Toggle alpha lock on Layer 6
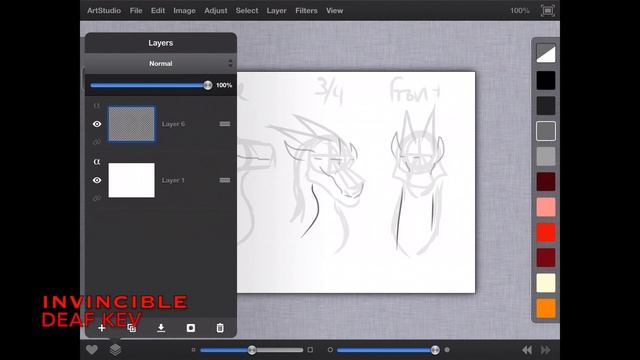This screenshot has height=360, width=640. (x=97, y=106)
